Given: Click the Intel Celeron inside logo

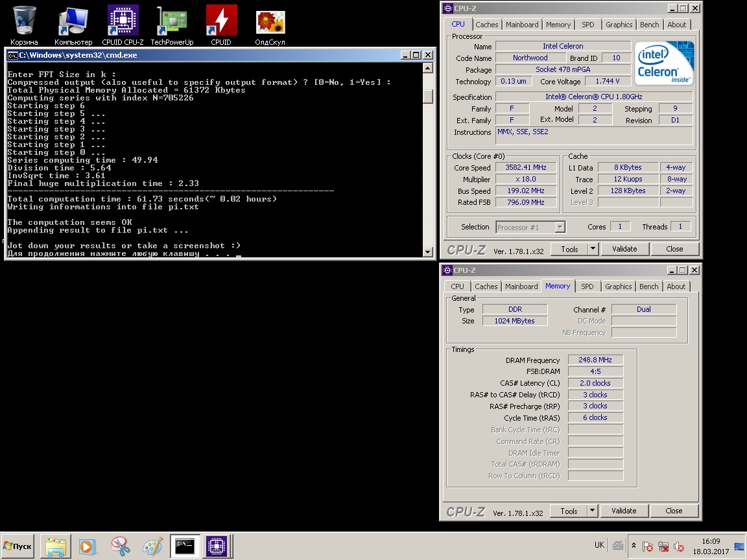Looking at the screenshot, I should point(665,63).
